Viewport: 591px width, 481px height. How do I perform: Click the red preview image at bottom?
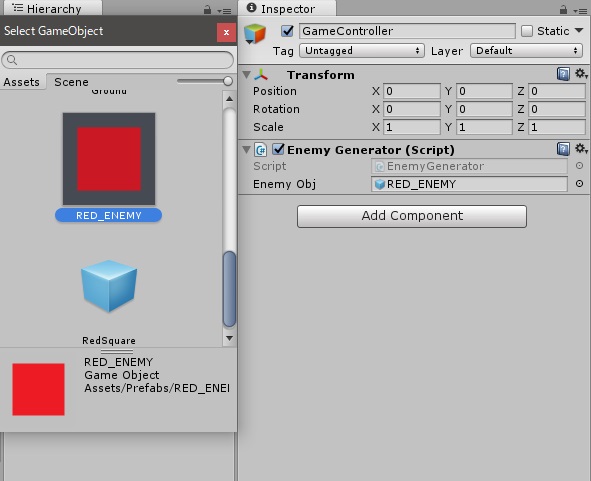pyautogui.click(x=38, y=389)
